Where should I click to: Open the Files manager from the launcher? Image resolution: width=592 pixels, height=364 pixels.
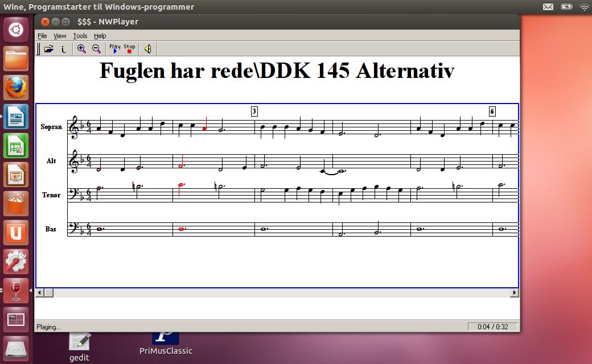[16, 59]
